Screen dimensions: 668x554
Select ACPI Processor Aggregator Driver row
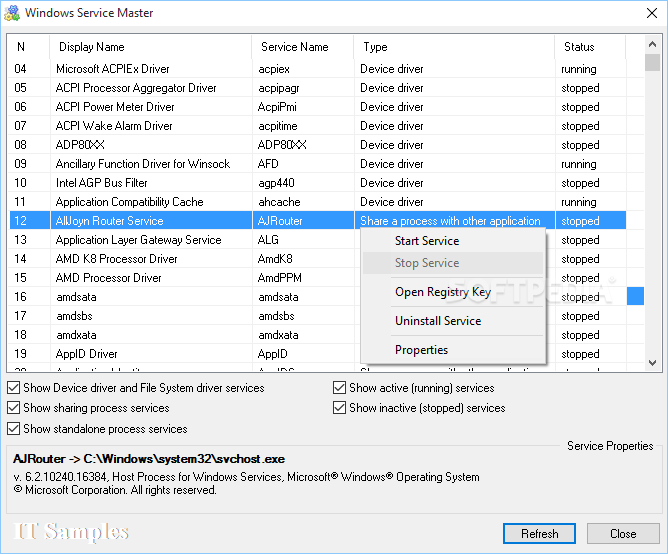[317, 88]
